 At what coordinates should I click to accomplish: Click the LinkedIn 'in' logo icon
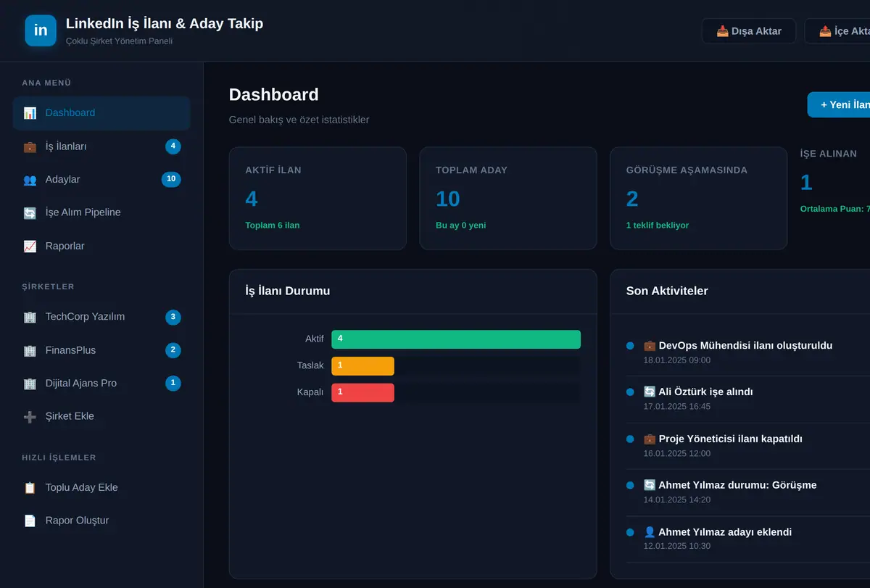pos(41,30)
